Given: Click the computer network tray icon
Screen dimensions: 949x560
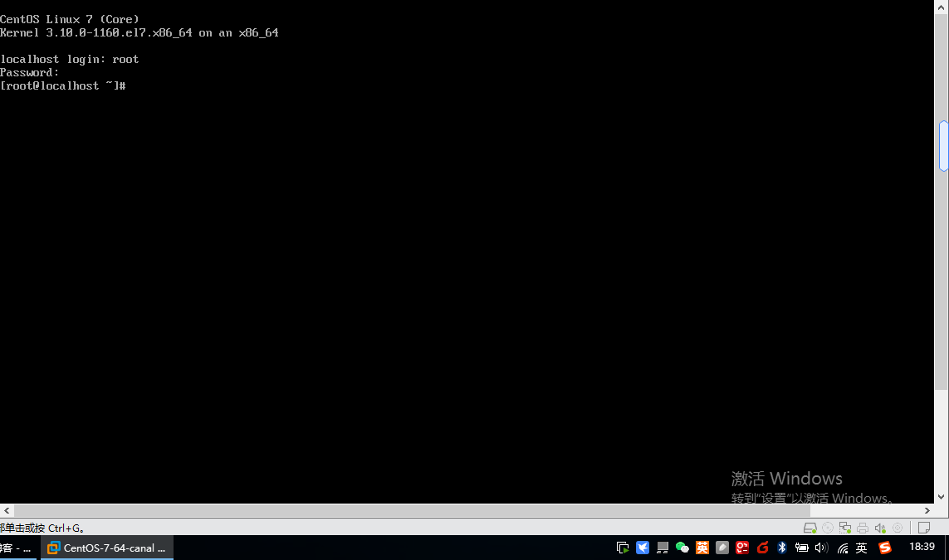Looking at the screenshot, I should click(x=663, y=548).
